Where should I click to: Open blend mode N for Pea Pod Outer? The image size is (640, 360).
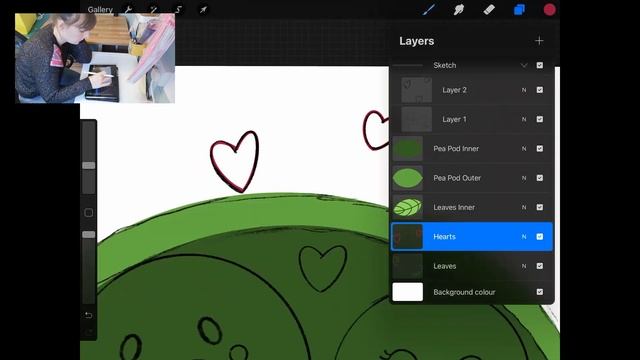(x=524, y=178)
